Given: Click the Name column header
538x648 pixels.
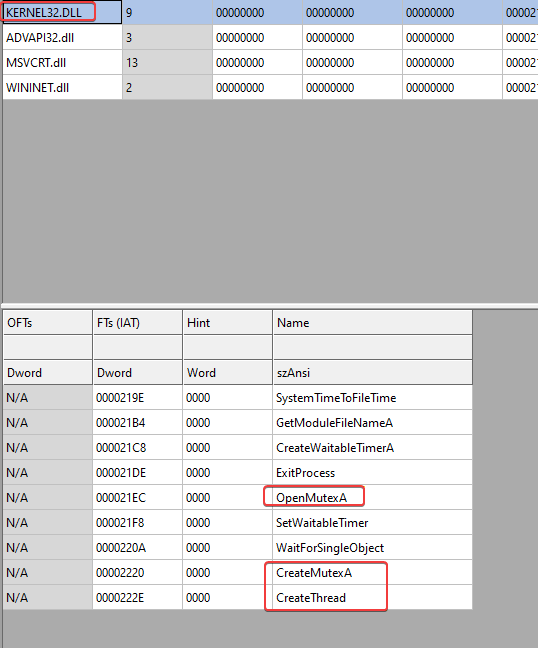Looking at the screenshot, I should tap(372, 322).
